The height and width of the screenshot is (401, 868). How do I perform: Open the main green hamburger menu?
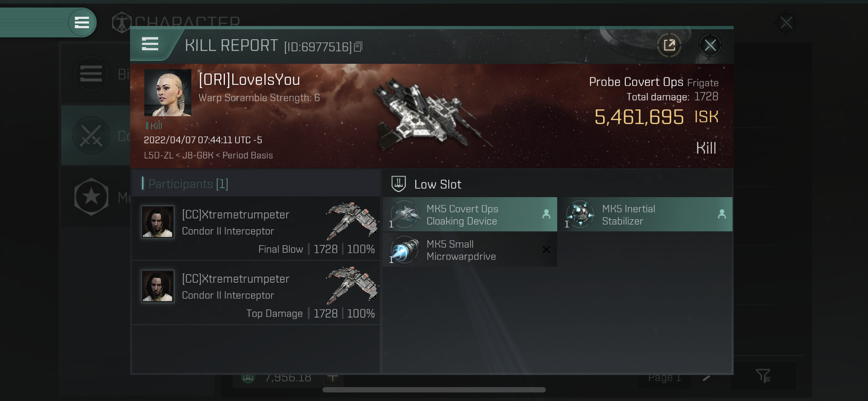point(82,23)
